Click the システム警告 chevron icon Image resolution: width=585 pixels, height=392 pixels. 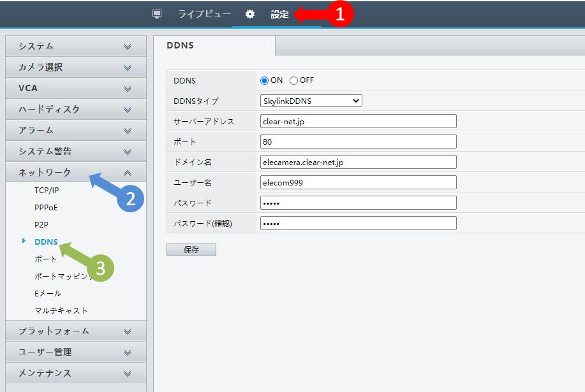click(x=128, y=152)
